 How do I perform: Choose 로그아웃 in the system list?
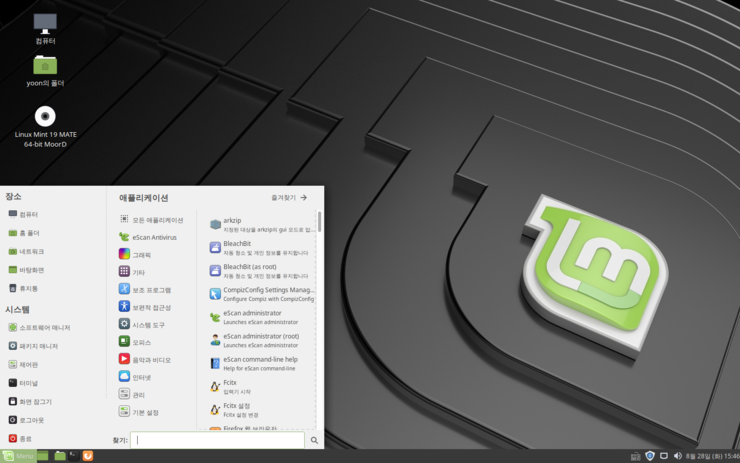(26, 420)
